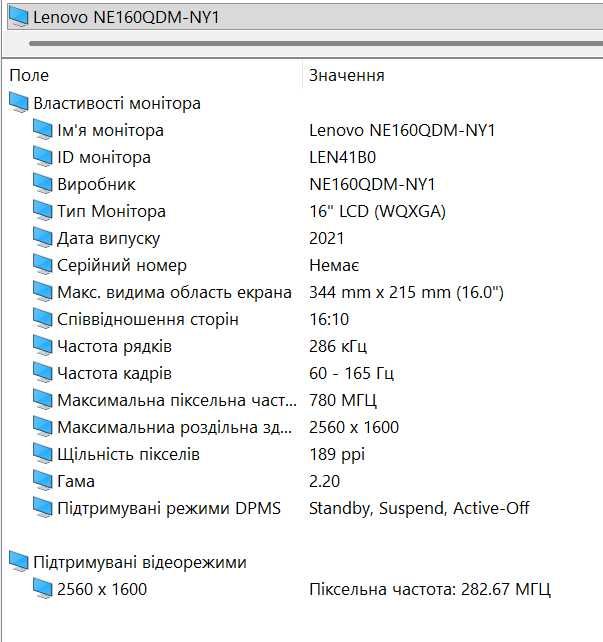Click icon beside Максимальна піксельна частота row
The height and width of the screenshot is (642, 603).
tap(43, 400)
